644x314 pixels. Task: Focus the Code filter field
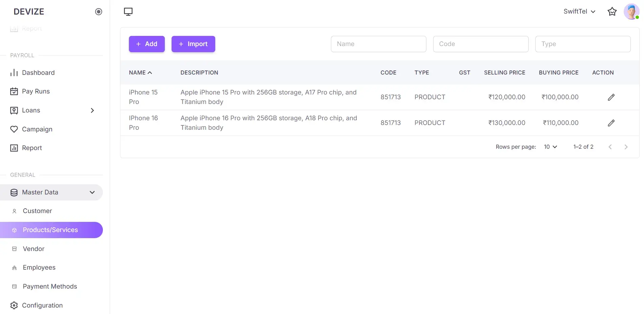point(481,44)
